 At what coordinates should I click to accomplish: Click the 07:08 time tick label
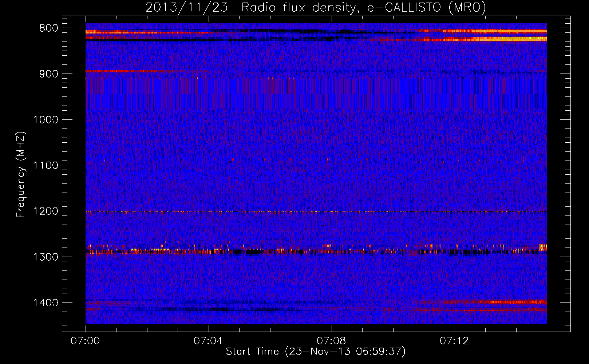coord(332,341)
